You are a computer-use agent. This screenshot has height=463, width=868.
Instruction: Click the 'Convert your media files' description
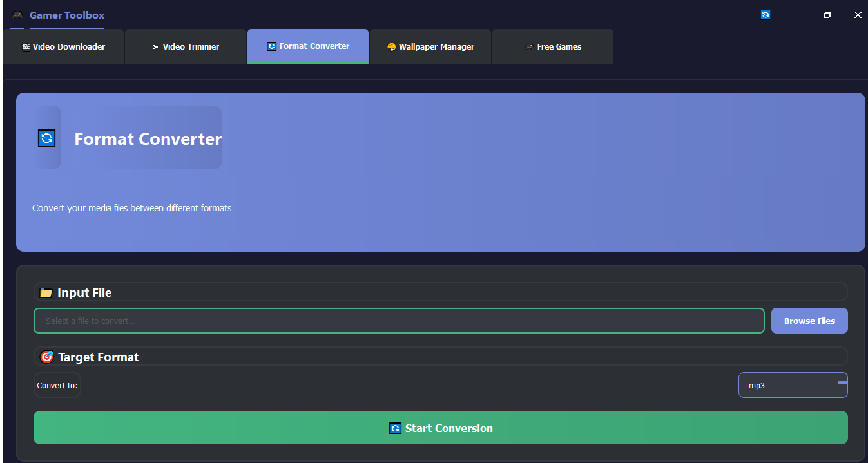[x=132, y=208]
